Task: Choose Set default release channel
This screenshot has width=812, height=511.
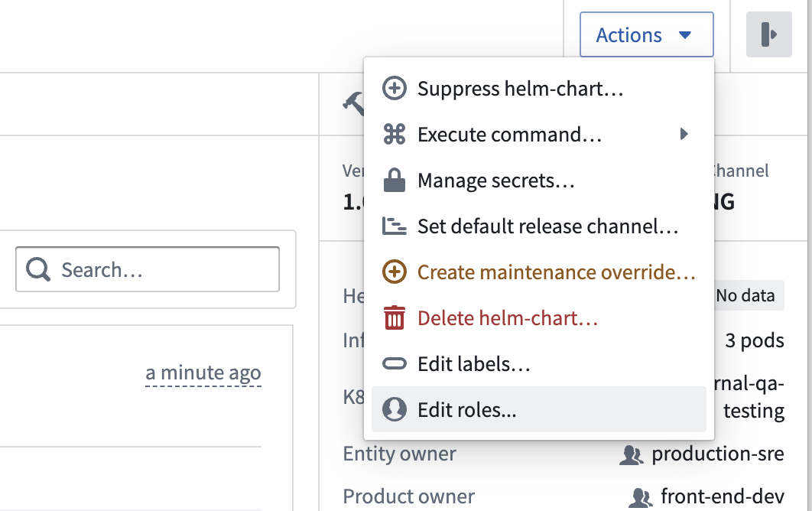Action: pos(538,226)
